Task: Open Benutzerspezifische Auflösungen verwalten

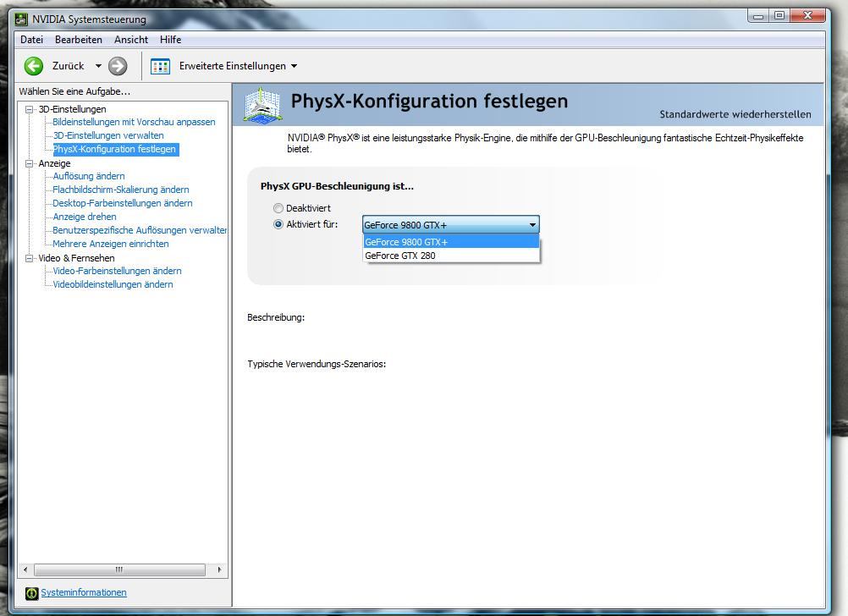Action: point(140,230)
